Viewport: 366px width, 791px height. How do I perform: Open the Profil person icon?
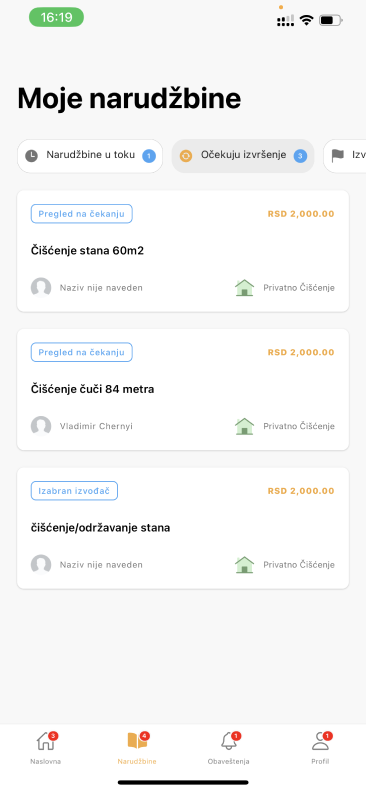(x=320, y=741)
